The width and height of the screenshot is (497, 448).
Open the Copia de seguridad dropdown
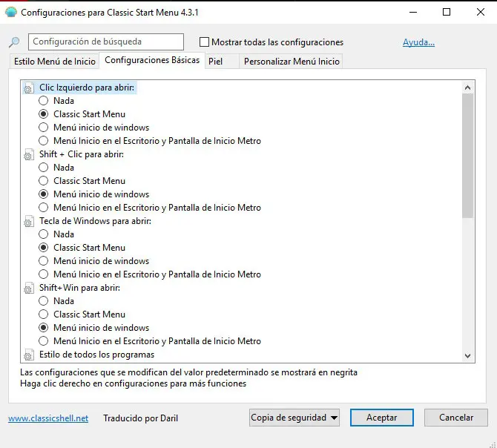click(x=294, y=418)
